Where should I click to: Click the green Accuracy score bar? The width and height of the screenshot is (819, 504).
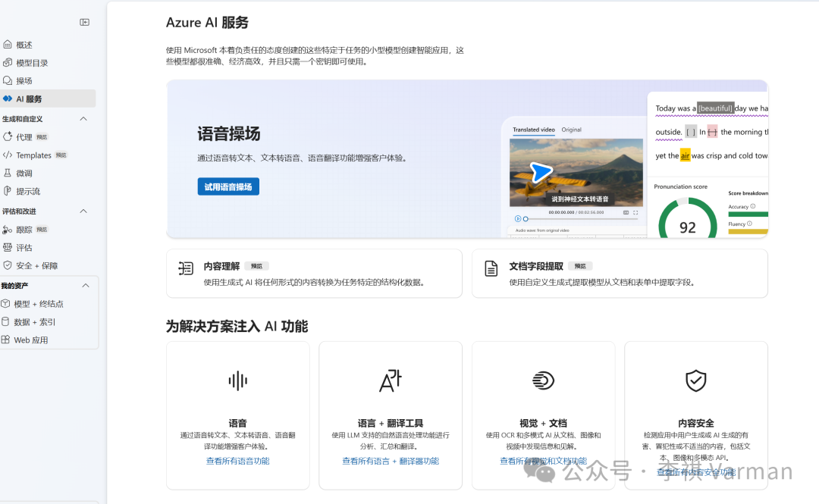point(748,214)
